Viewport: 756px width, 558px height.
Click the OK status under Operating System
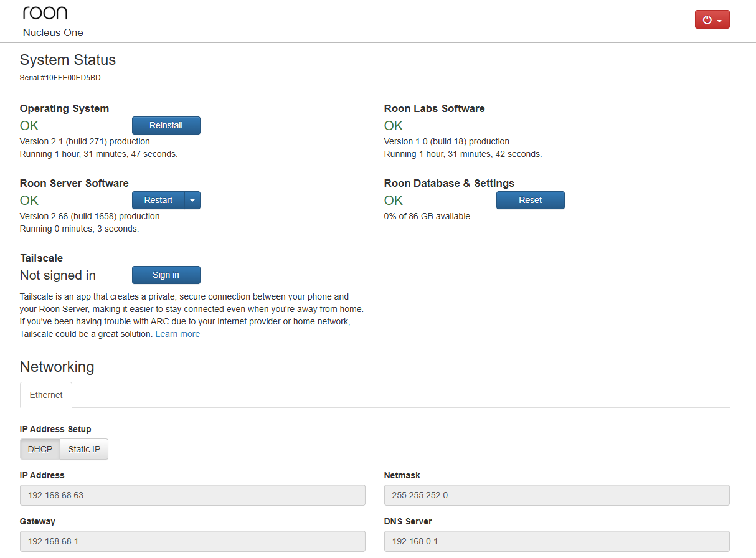coord(29,125)
